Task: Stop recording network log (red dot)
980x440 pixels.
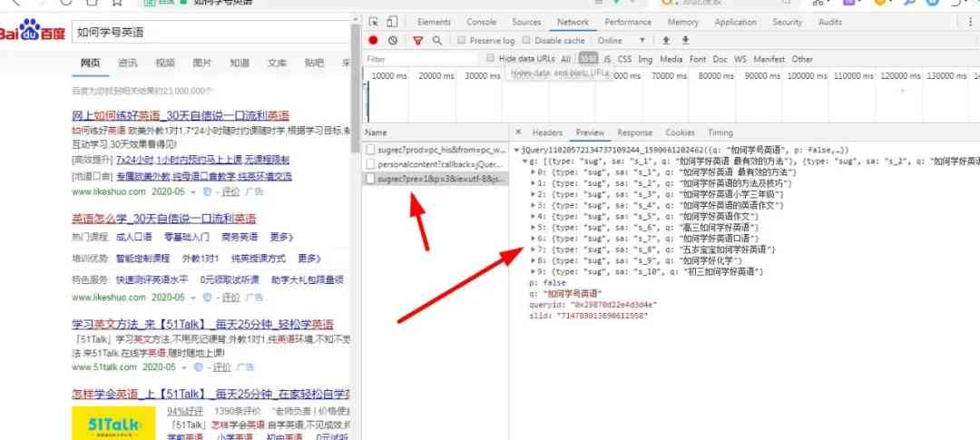Action: coord(373,41)
